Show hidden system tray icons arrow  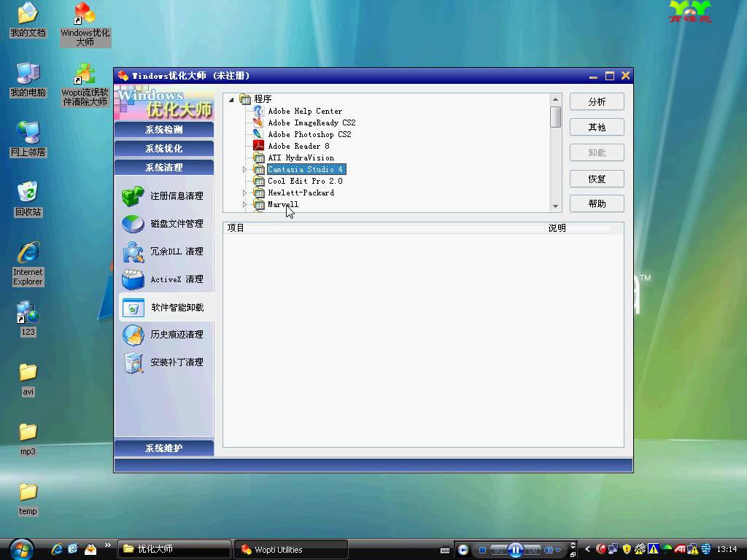(x=588, y=549)
